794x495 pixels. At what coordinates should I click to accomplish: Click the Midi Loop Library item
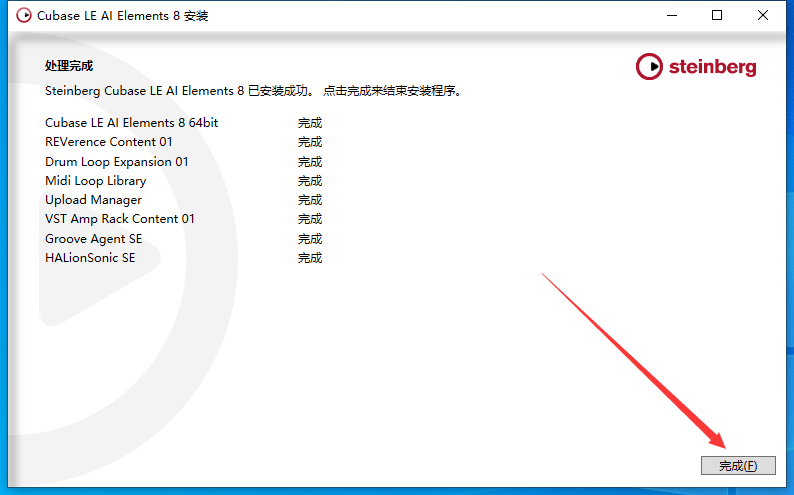(95, 181)
